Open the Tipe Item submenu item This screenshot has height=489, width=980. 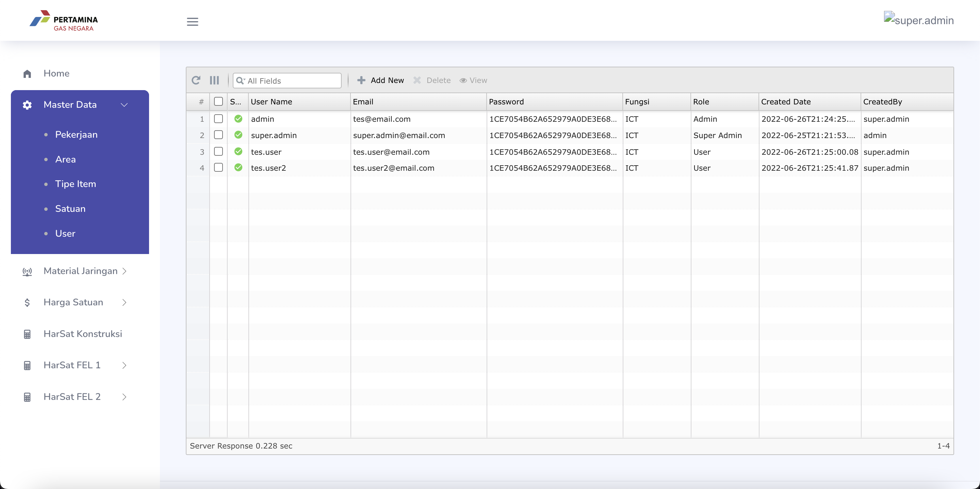[x=76, y=184]
